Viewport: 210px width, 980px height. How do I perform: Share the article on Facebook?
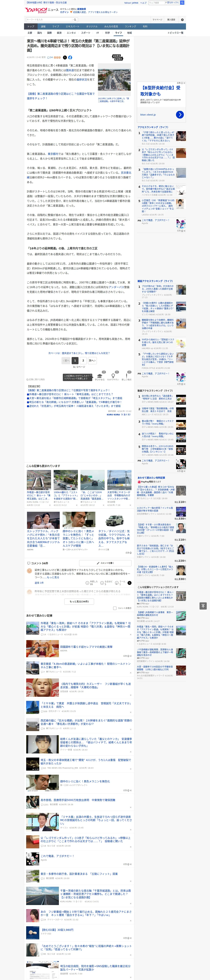click(x=70, y=57)
